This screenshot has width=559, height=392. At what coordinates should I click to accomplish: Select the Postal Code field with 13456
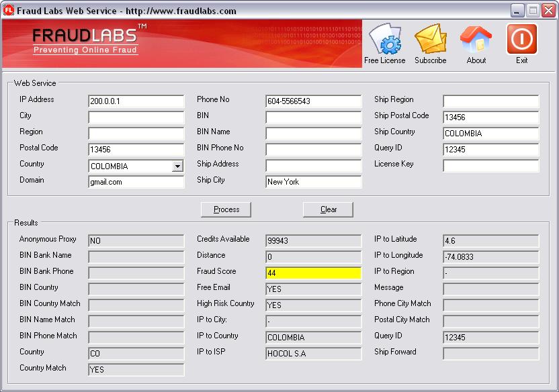[136, 150]
